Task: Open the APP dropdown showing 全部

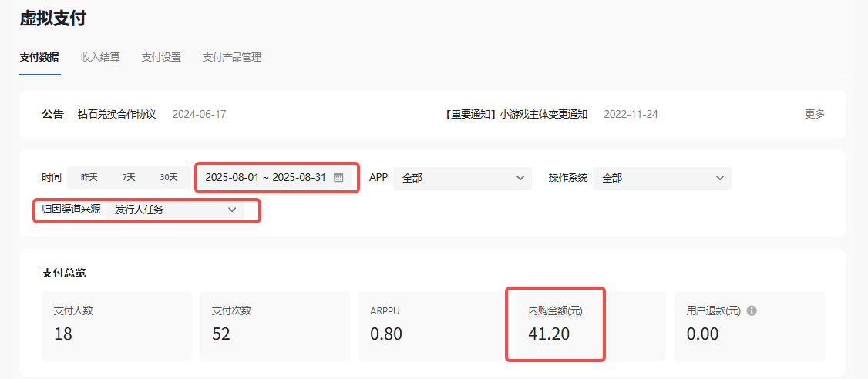Action: tap(462, 178)
